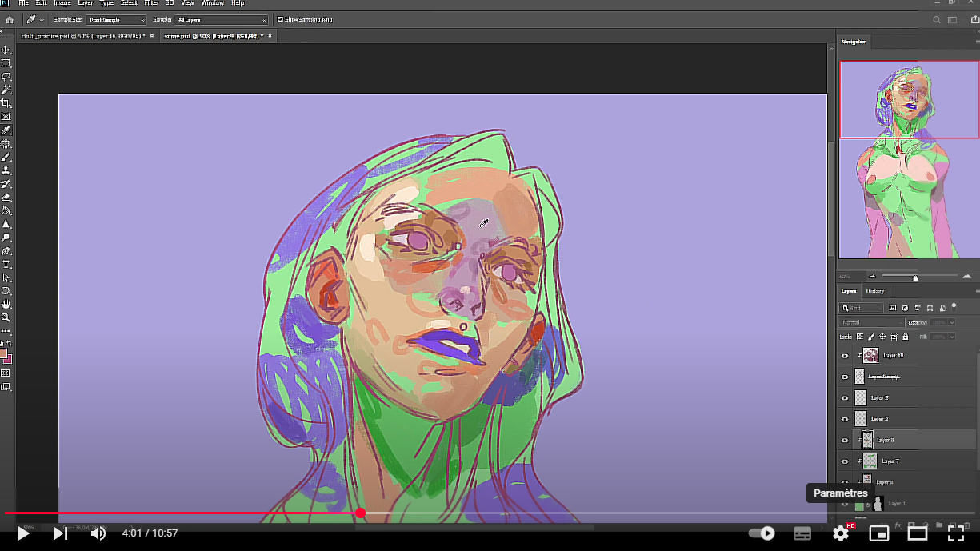Mute the video volume
Image resolution: width=980 pixels, height=551 pixels.
tap(98, 533)
